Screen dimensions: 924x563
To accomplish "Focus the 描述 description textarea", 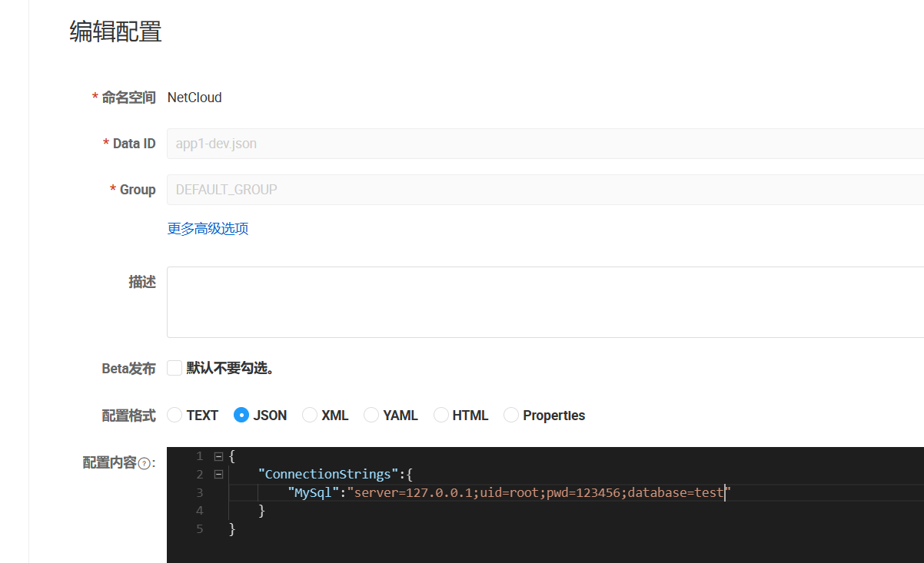I will point(545,302).
